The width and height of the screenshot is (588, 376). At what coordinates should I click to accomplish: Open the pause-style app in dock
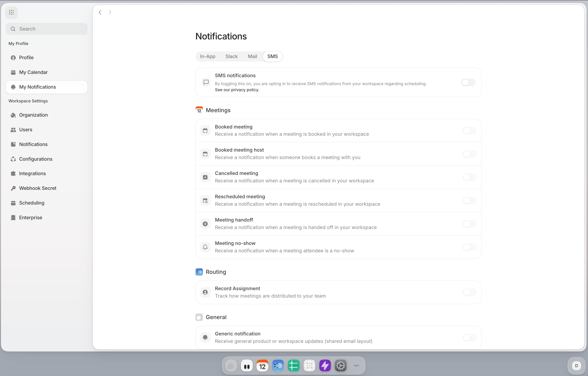247,366
